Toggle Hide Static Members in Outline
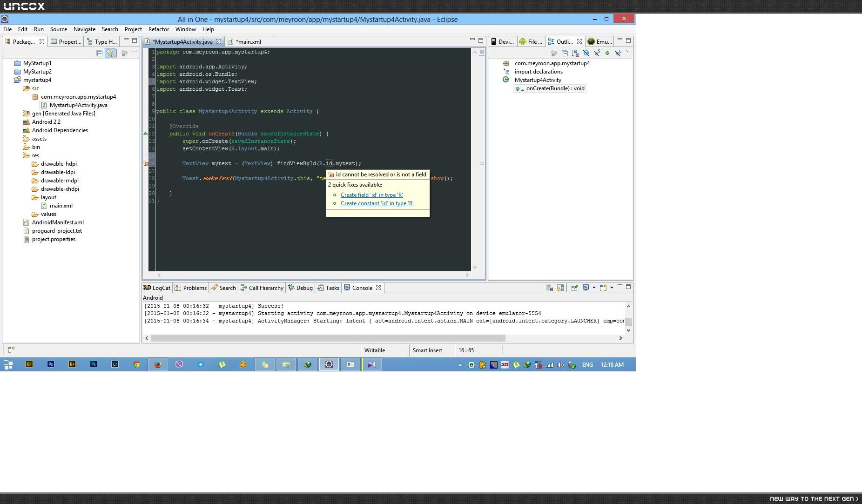The height and width of the screenshot is (504, 862). coord(597,54)
